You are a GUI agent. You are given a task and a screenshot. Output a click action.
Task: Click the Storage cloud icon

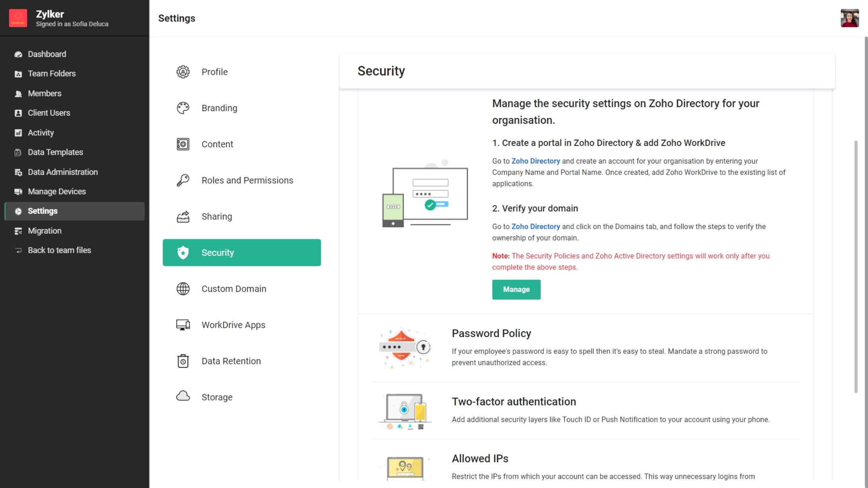(x=183, y=396)
